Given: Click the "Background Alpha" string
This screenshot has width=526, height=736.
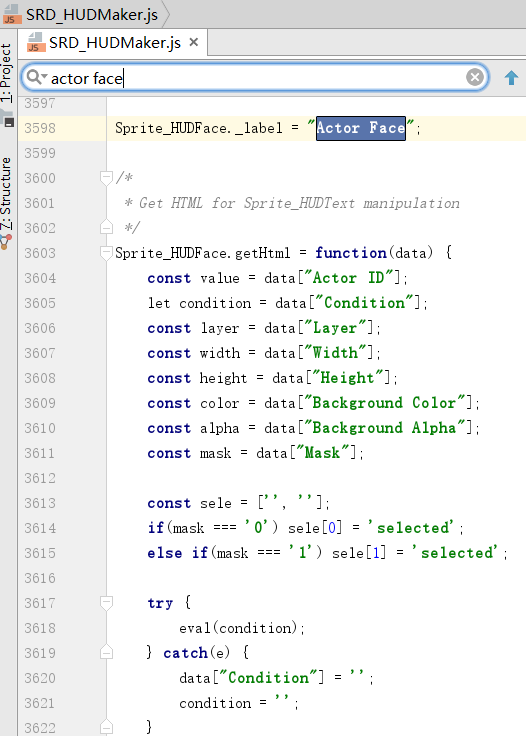Looking at the screenshot, I should 387,428.
